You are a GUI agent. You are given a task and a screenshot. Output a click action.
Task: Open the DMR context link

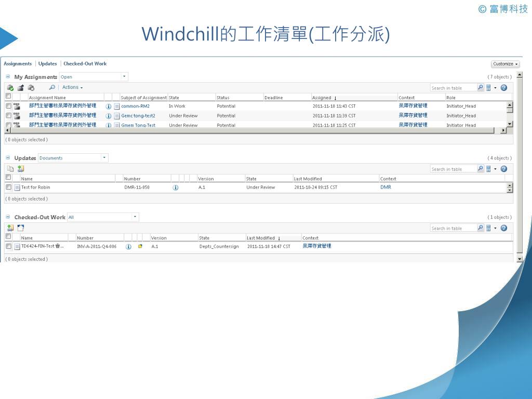(386, 187)
